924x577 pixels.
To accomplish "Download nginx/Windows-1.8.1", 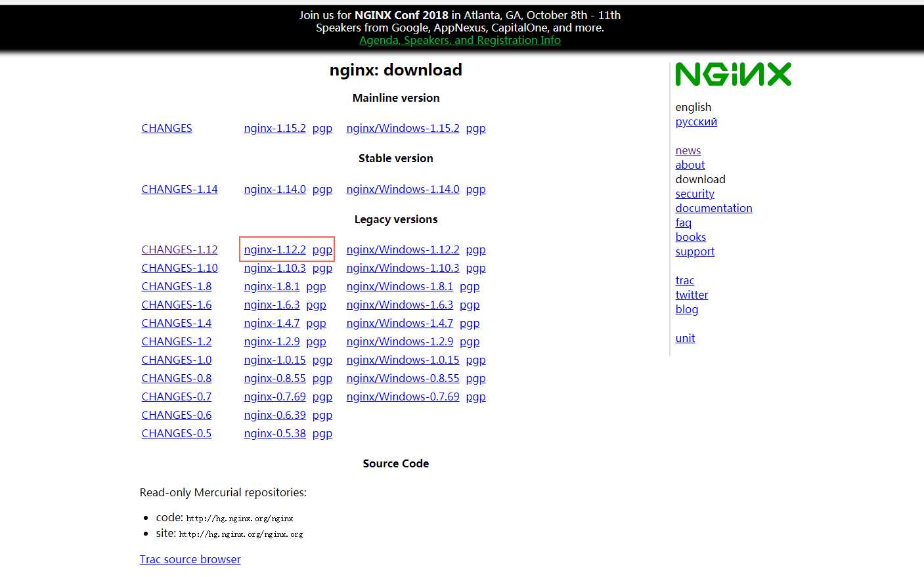I will [399, 286].
